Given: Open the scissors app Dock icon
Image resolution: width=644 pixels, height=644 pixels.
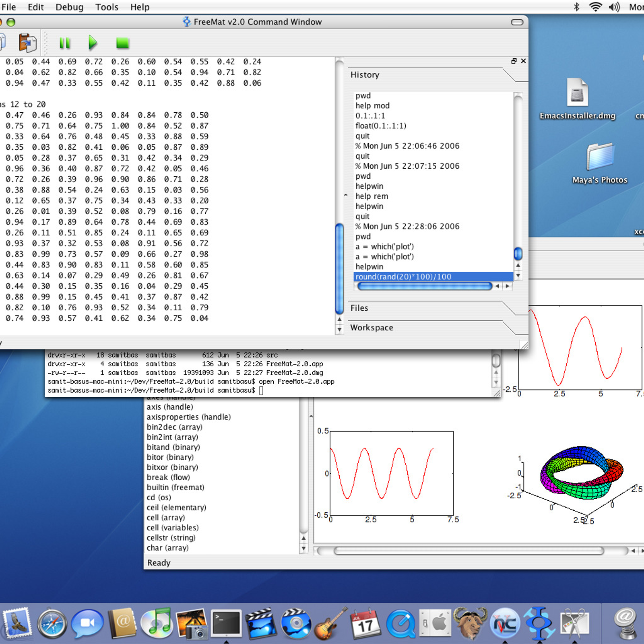Looking at the screenshot, I should tap(574, 624).
